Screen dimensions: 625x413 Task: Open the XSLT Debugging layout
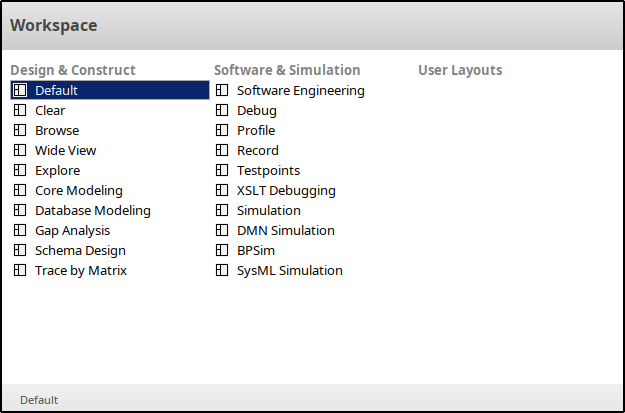[286, 190]
